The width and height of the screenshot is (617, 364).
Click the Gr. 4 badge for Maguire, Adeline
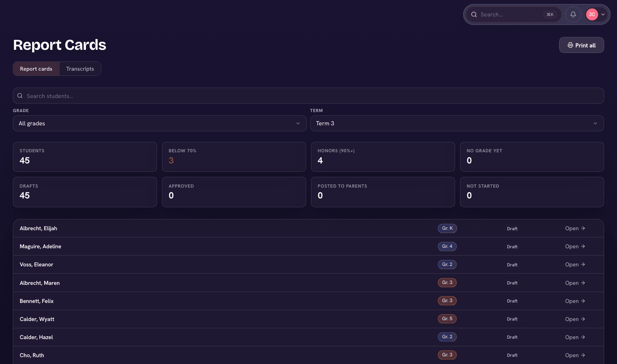[x=447, y=246]
